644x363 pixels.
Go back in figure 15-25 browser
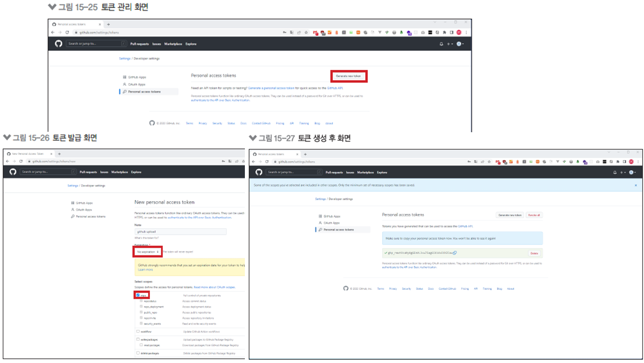click(x=53, y=32)
